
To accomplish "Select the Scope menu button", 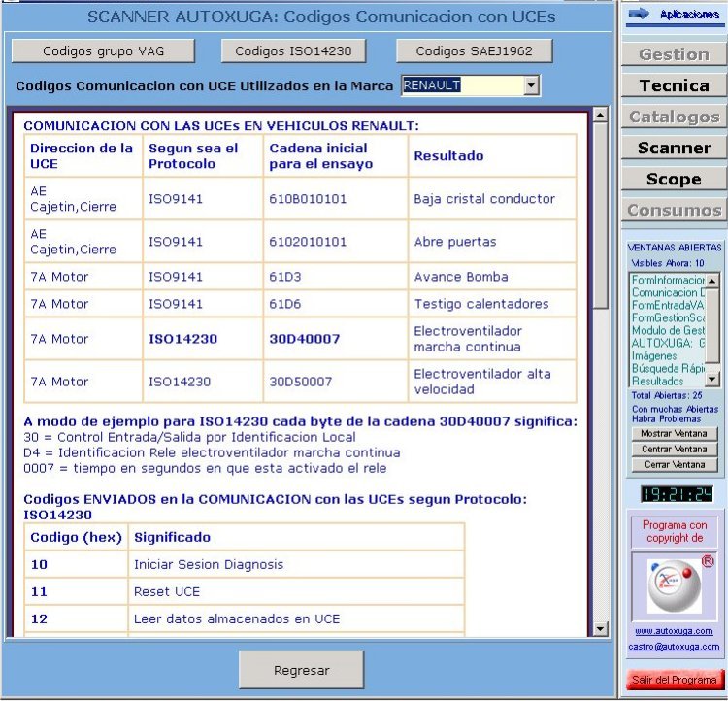I will click(x=675, y=179).
